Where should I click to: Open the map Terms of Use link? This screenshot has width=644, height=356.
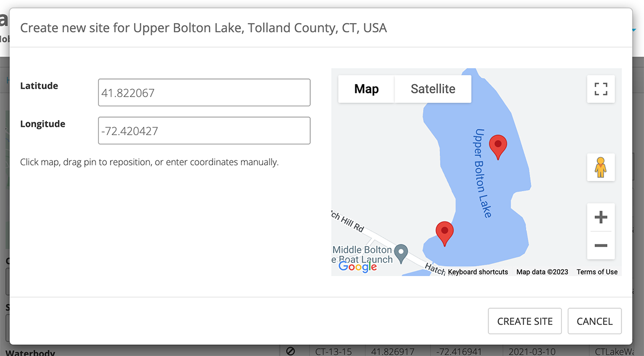coord(597,272)
